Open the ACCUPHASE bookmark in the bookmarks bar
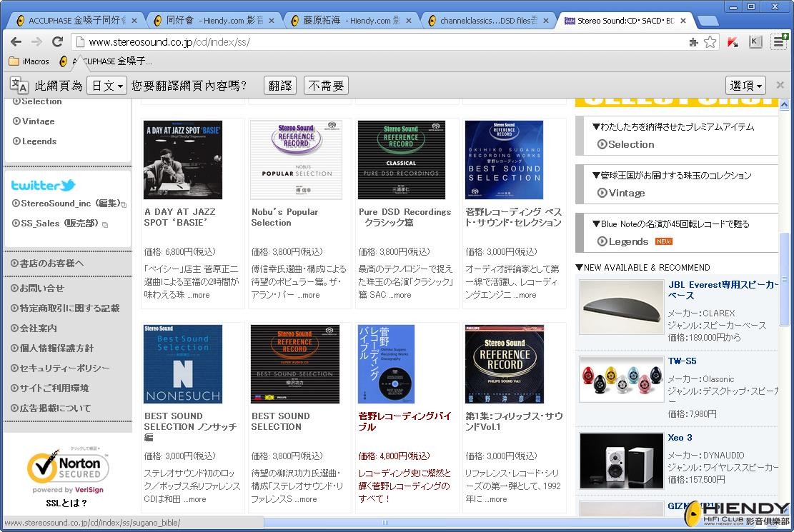This screenshot has width=794, height=532. (105, 61)
